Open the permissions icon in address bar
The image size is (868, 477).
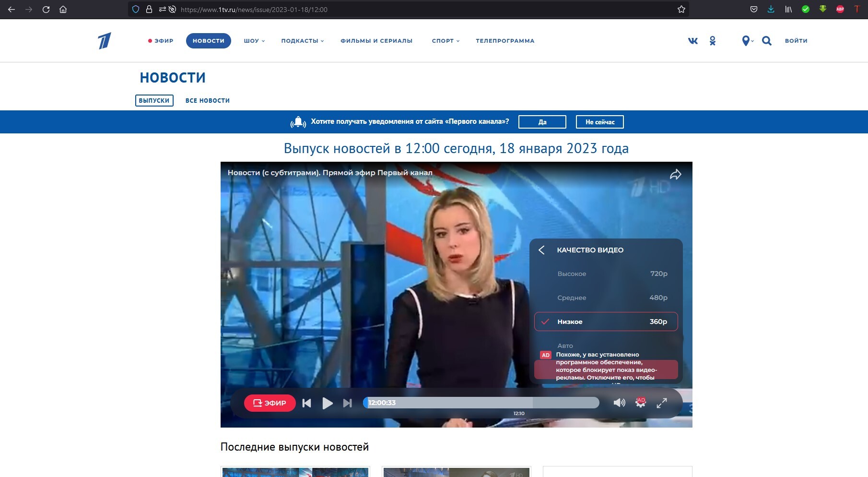[162, 9]
